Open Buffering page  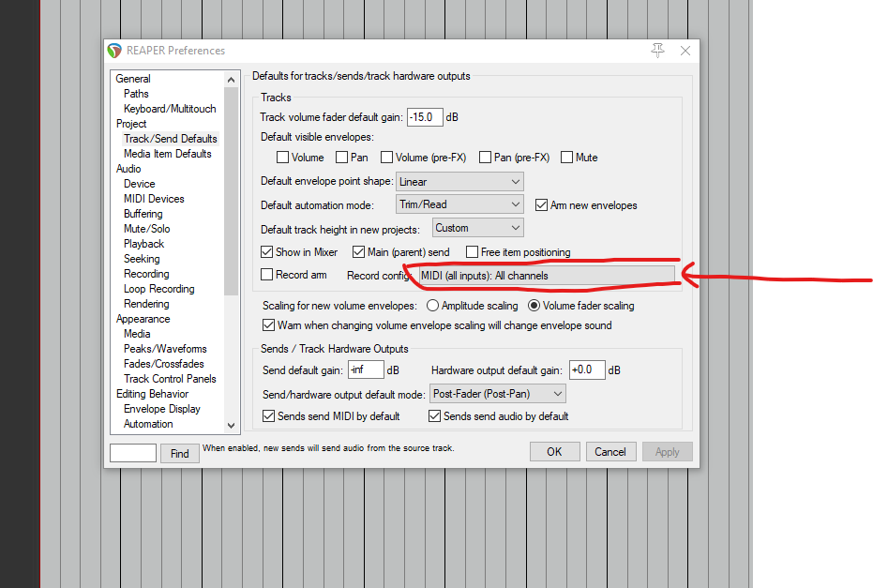pos(143,214)
